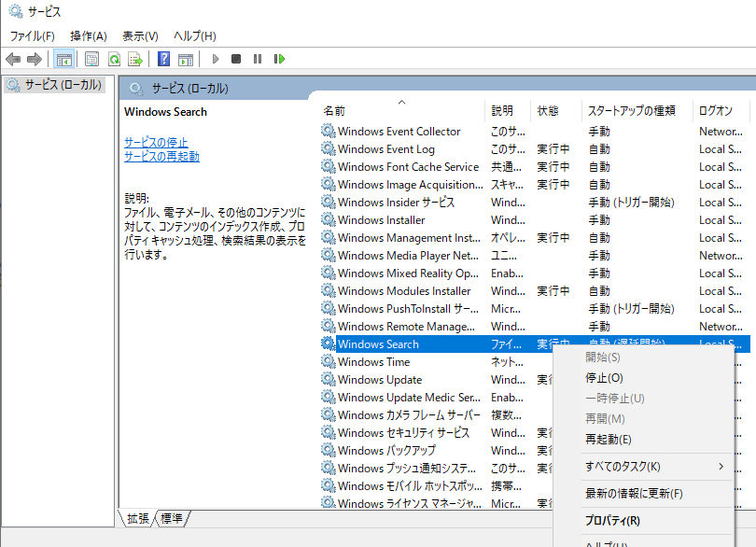Image resolution: width=756 pixels, height=547 pixels.
Task: Restart service with the green restart icon
Action: click(x=279, y=59)
